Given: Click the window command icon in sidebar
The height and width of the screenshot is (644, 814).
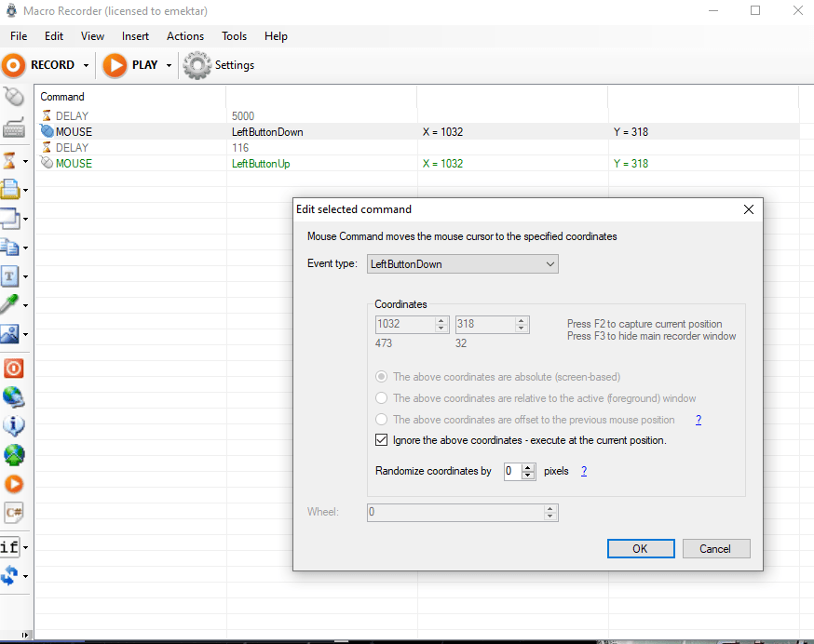Looking at the screenshot, I should (x=10, y=219).
